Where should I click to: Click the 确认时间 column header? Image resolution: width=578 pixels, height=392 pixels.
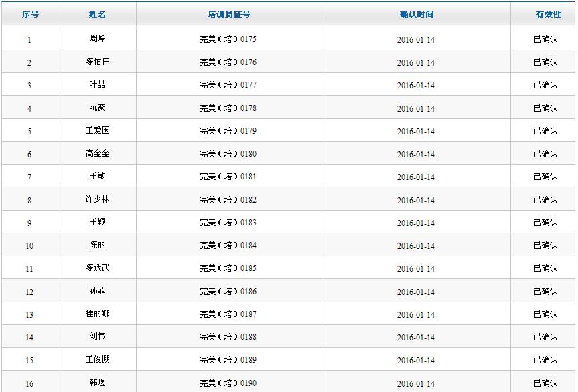pos(416,15)
